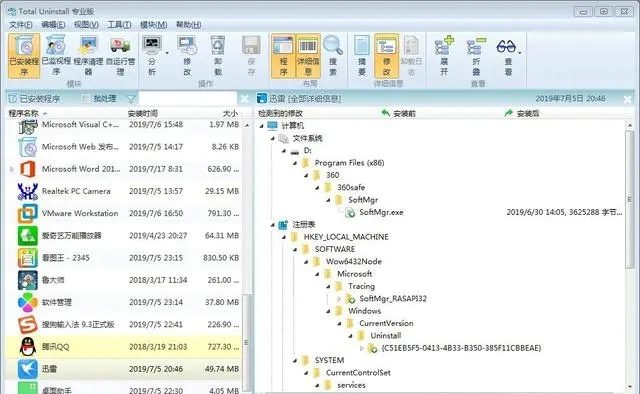Toggle the 修改 detail view button
The height and width of the screenshot is (394, 640).
point(386,56)
